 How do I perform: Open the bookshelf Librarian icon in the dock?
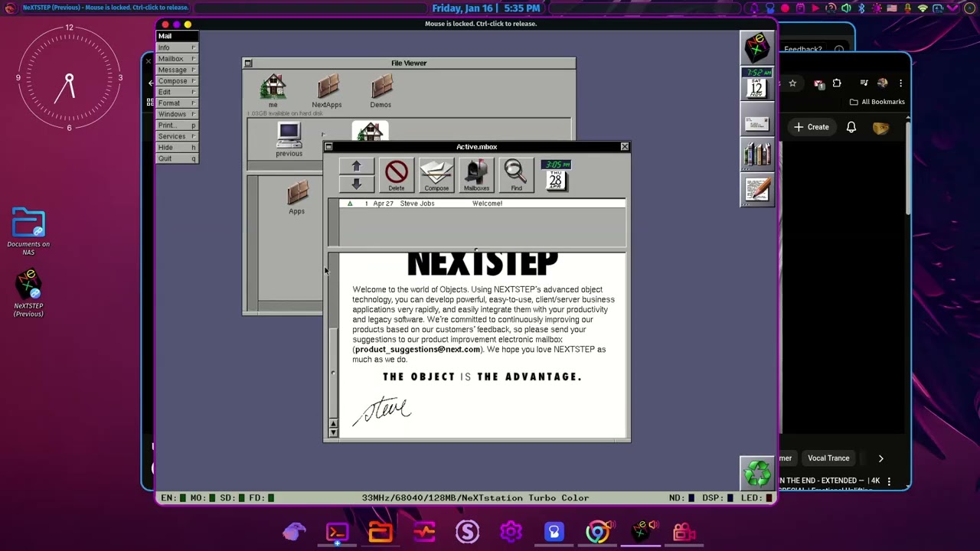[x=756, y=155]
